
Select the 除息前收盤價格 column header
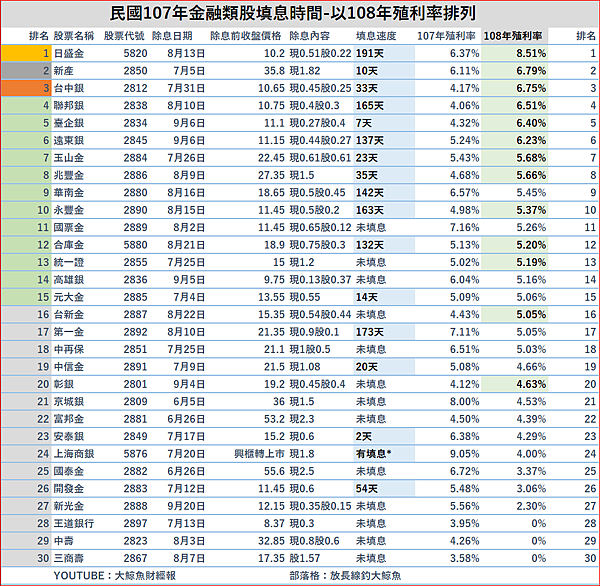click(x=246, y=36)
